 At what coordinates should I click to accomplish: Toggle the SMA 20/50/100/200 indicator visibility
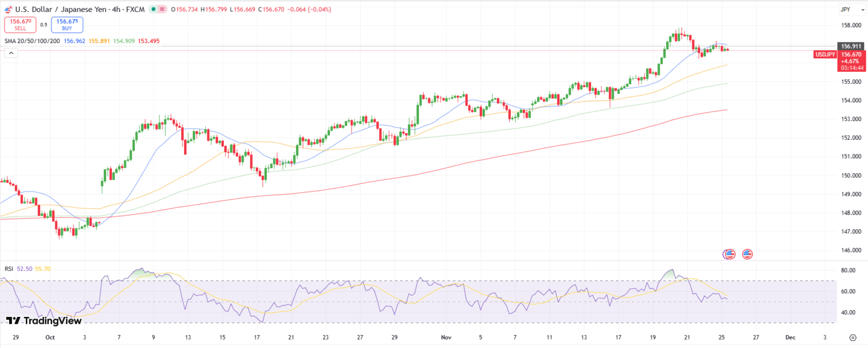pyautogui.click(x=31, y=41)
